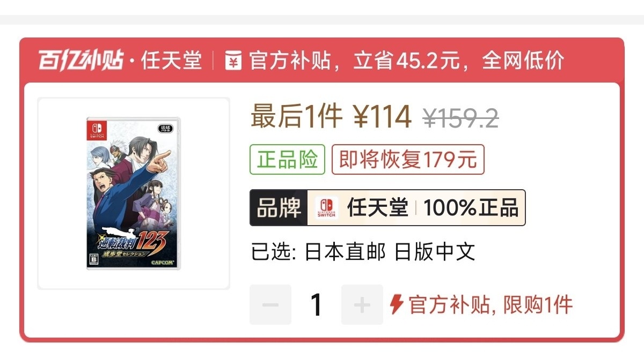Tap the red lightning bolt icon
644x358 pixels.
point(397,304)
